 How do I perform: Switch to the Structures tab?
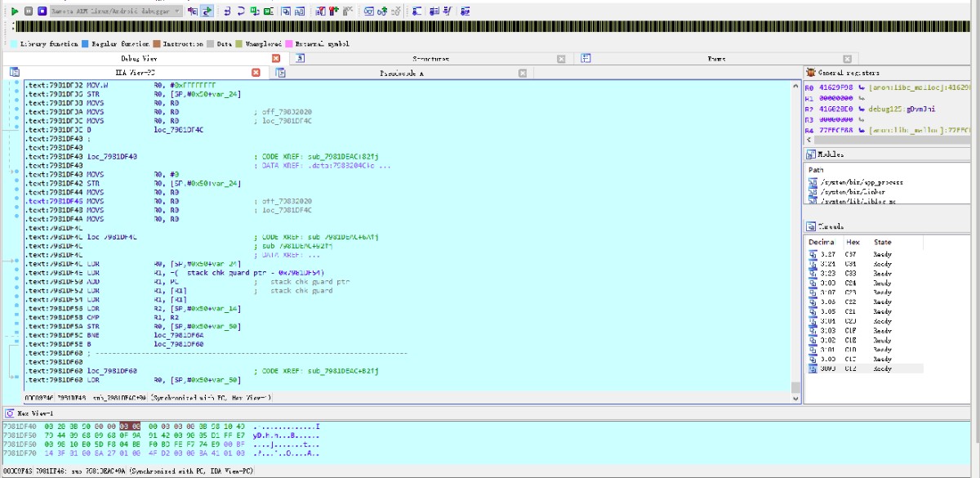pyautogui.click(x=430, y=59)
